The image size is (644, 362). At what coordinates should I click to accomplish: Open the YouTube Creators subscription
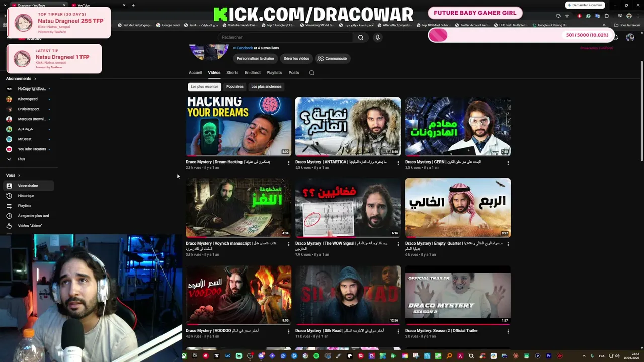tap(30, 149)
